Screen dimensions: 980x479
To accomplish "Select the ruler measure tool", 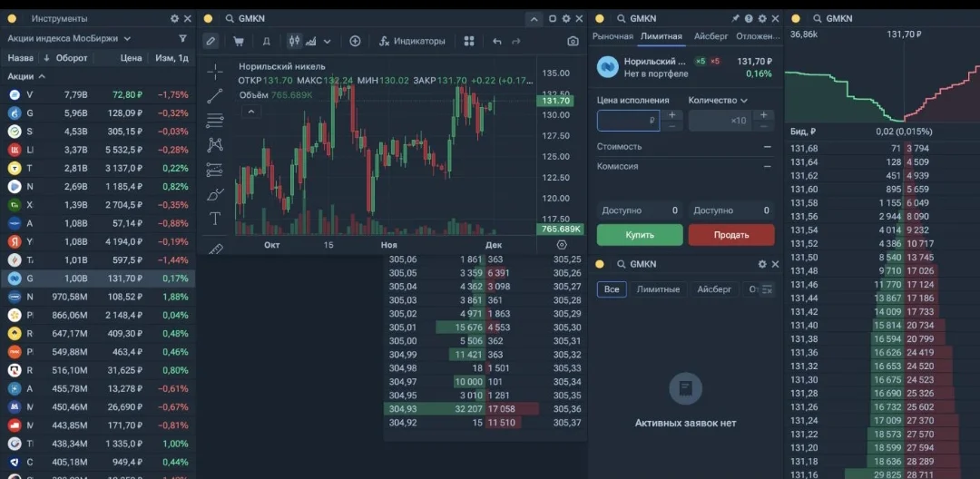I will [x=215, y=248].
